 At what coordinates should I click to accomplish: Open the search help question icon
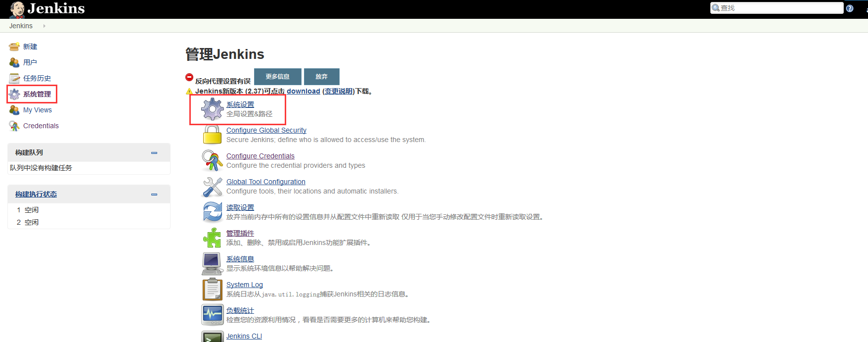850,8
